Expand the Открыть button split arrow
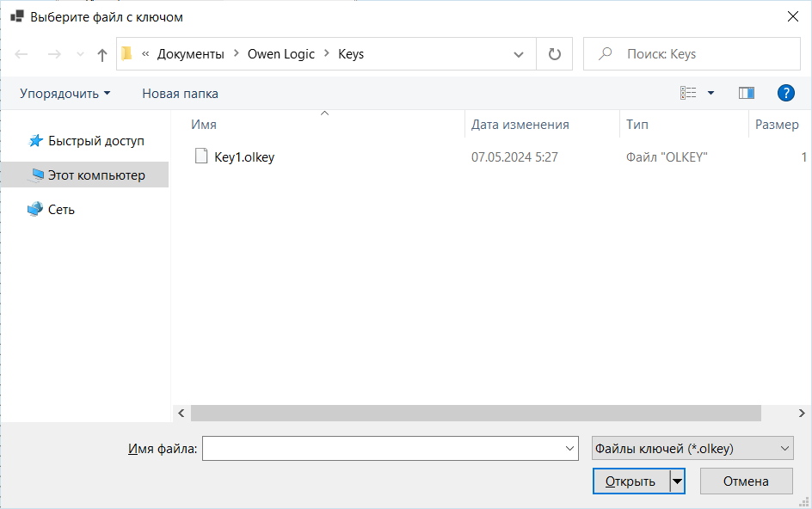Image resolution: width=812 pixels, height=509 pixels. (678, 481)
